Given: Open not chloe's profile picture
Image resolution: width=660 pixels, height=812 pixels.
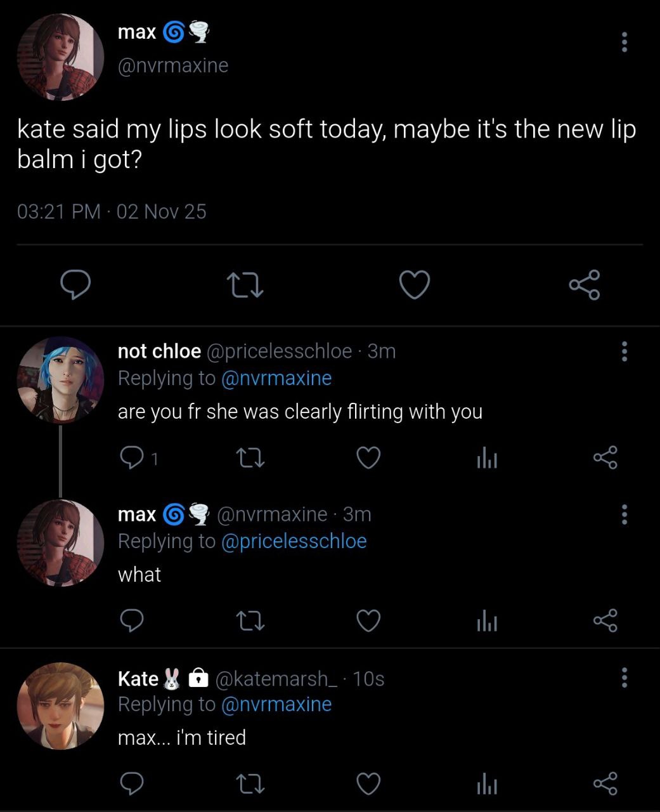Looking at the screenshot, I should coord(60,380).
